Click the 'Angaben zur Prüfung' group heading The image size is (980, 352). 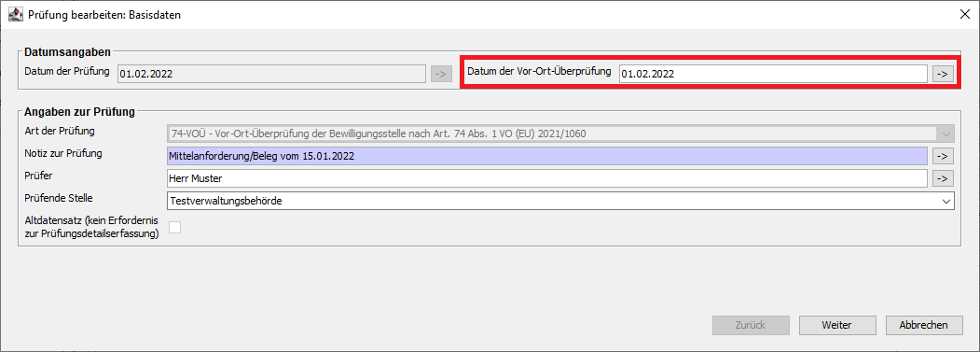79,112
